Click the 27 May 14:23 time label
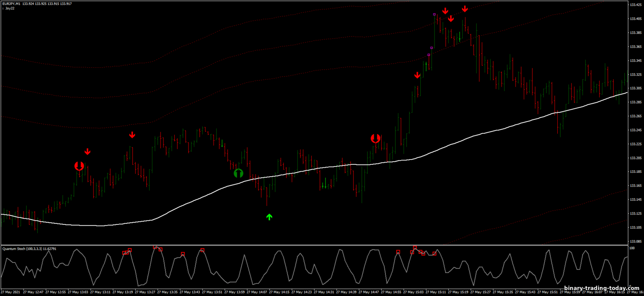Image resolution: width=644 pixels, height=296 pixels. pos(301,292)
